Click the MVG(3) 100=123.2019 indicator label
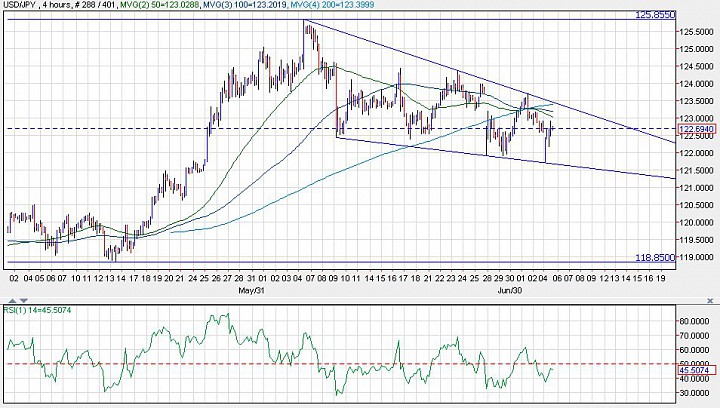This screenshot has width=720, height=408. pyautogui.click(x=246, y=5)
